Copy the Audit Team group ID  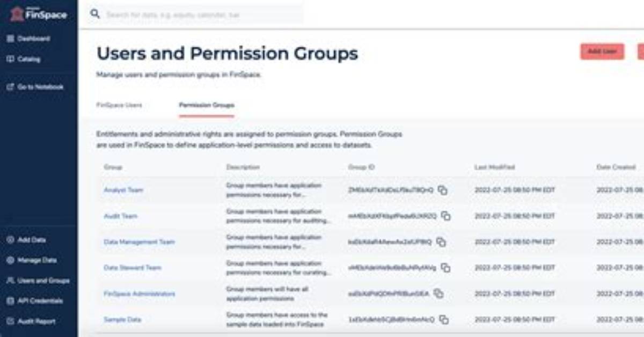pyautogui.click(x=445, y=216)
